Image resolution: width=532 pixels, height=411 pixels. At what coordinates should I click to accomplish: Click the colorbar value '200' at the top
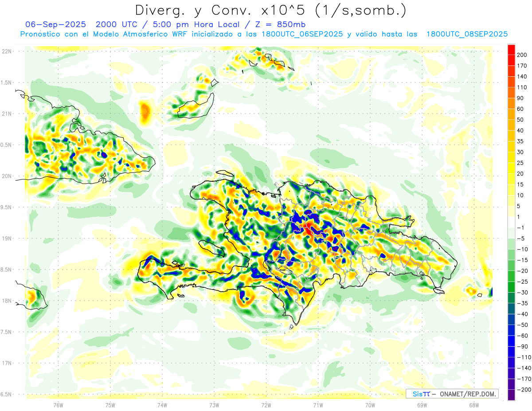(522, 55)
